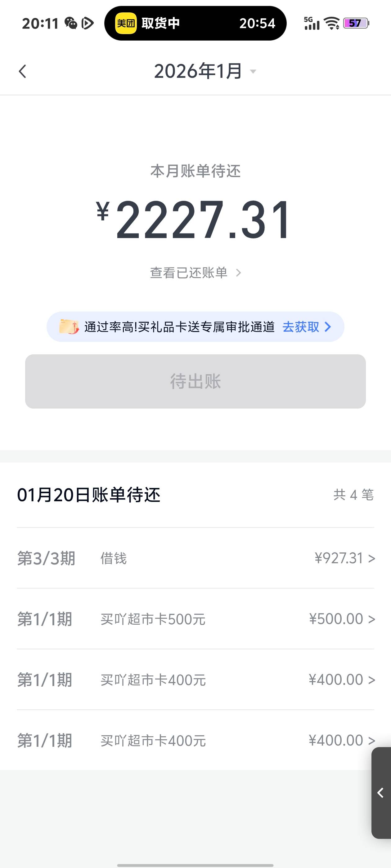Expand the dark side-panel handle arrow
This screenshot has height=868, width=391.
coord(381,793)
